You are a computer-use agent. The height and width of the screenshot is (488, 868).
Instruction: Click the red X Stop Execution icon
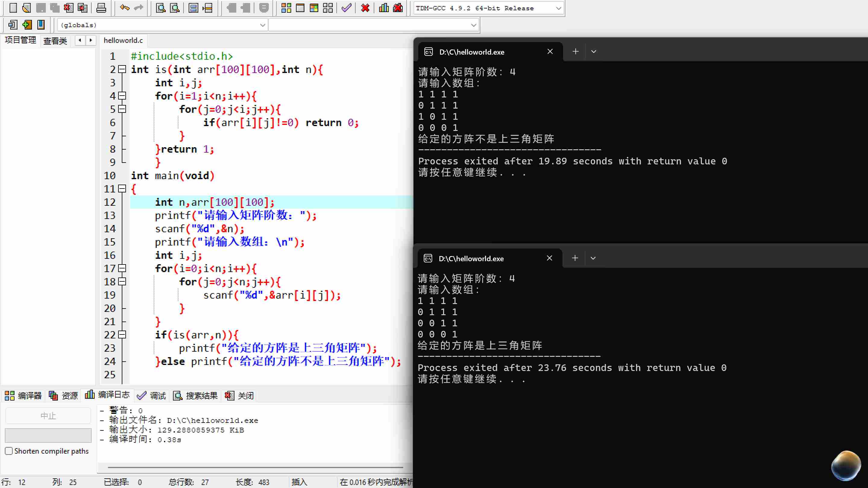[365, 8]
